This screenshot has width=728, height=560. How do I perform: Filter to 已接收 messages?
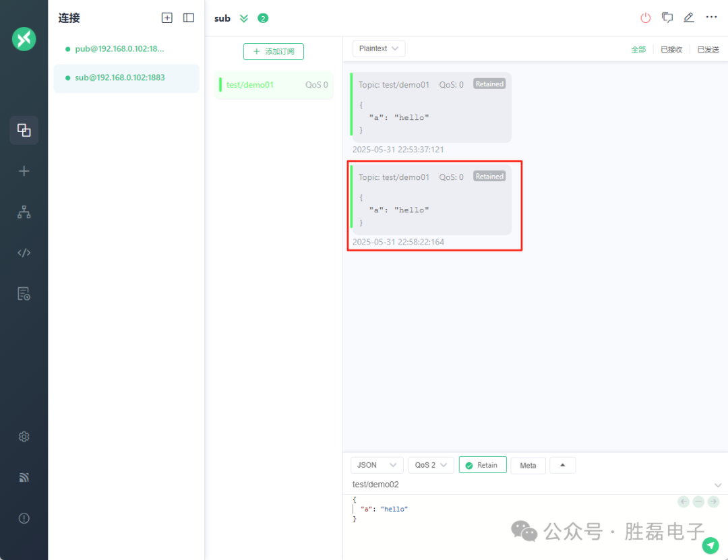(671, 49)
